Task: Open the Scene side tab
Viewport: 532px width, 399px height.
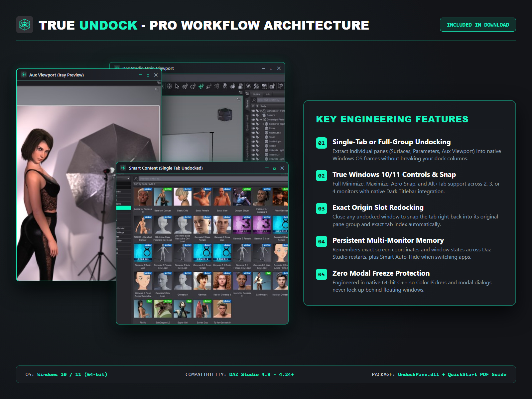Action: (247, 104)
